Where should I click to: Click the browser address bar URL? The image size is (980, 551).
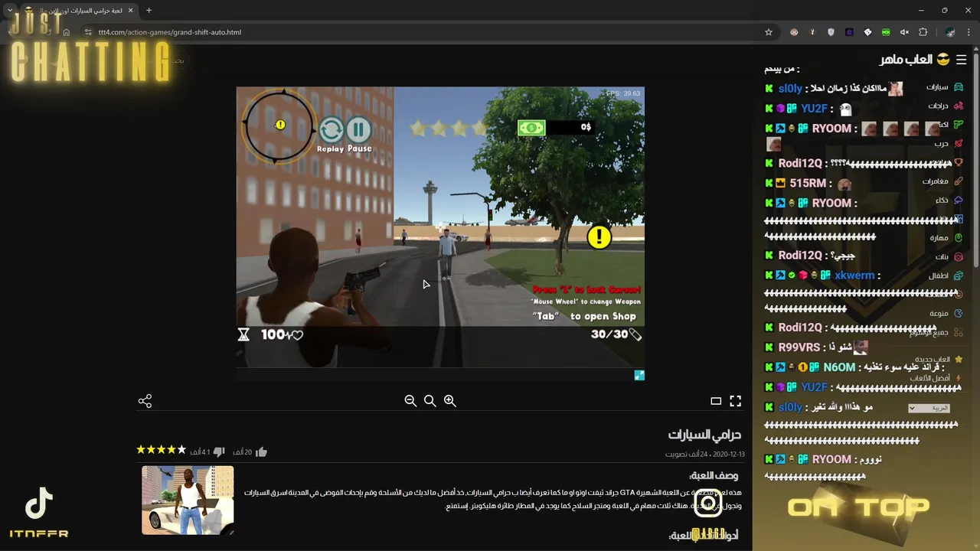point(169,32)
